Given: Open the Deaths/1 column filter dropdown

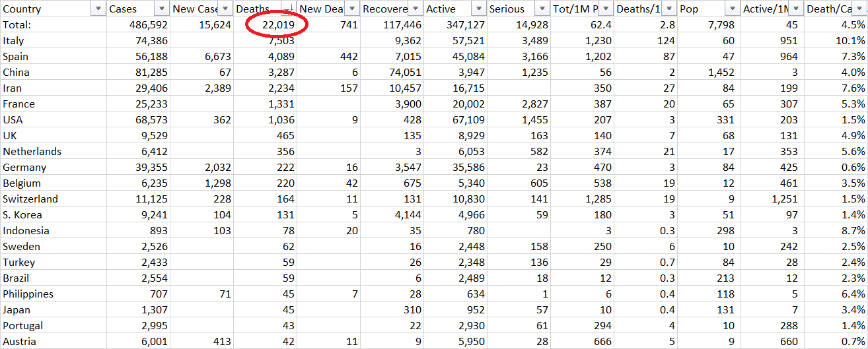Looking at the screenshot, I should click(x=669, y=9).
